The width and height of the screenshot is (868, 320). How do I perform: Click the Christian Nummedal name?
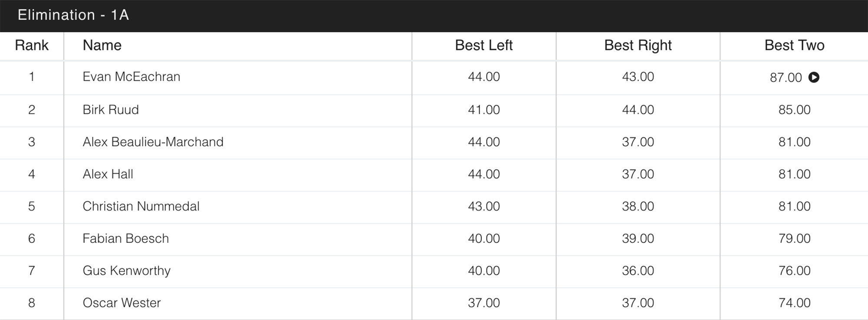point(141,206)
